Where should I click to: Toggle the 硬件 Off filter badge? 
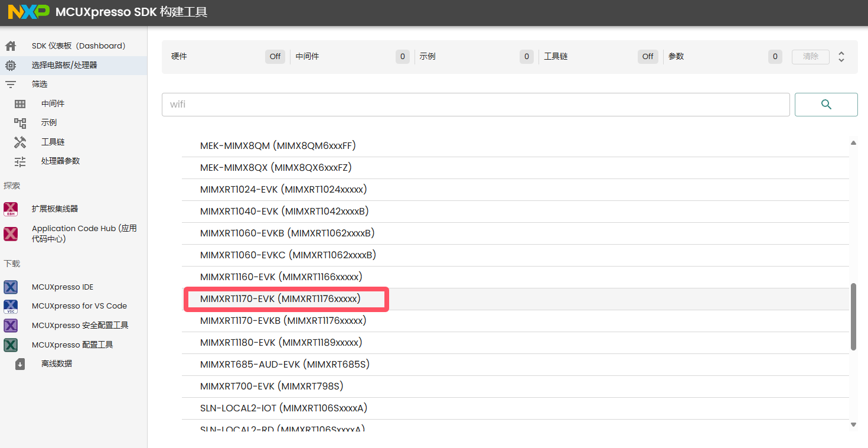pos(275,57)
